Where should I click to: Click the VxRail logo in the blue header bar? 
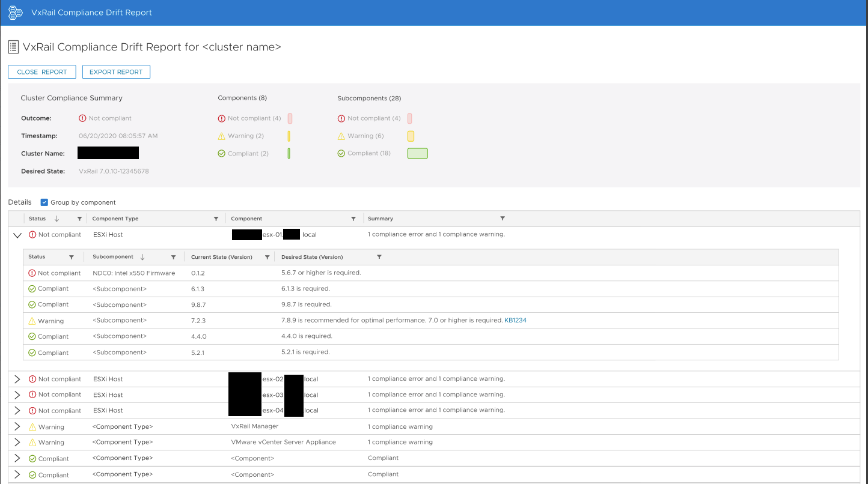pos(15,12)
